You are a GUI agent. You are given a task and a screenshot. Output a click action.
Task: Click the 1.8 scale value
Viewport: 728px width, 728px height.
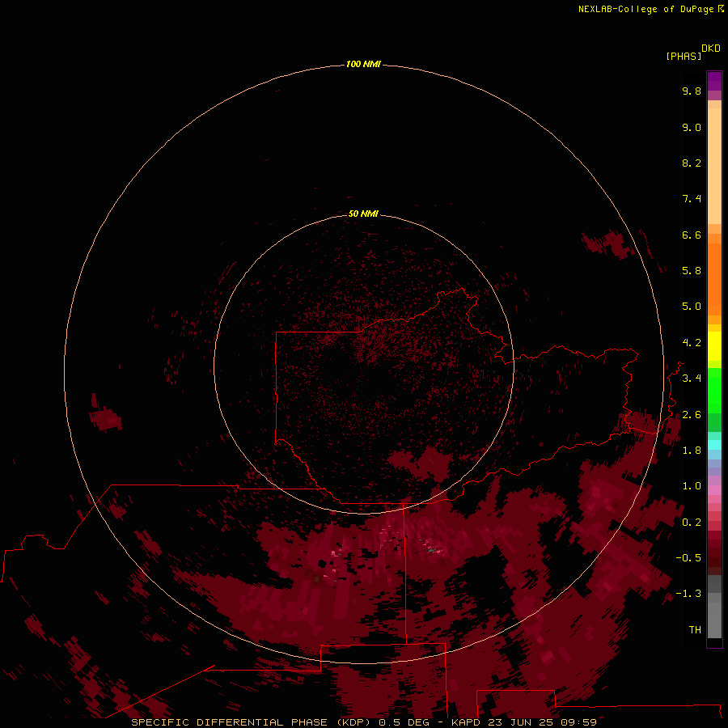(692, 451)
